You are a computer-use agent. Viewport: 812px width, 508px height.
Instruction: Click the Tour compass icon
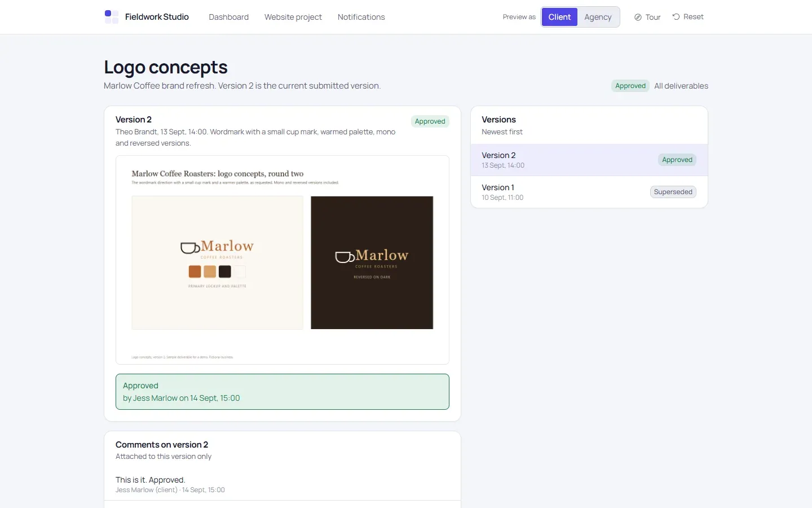pos(638,17)
